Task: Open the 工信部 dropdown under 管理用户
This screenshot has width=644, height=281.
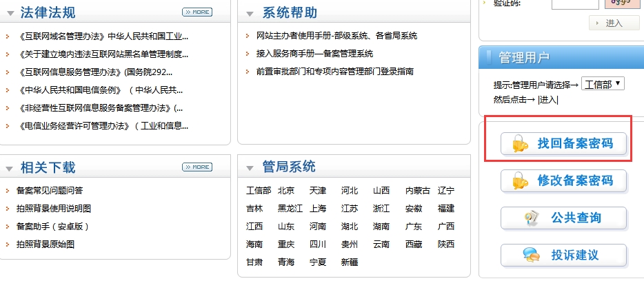Action: coord(603,84)
